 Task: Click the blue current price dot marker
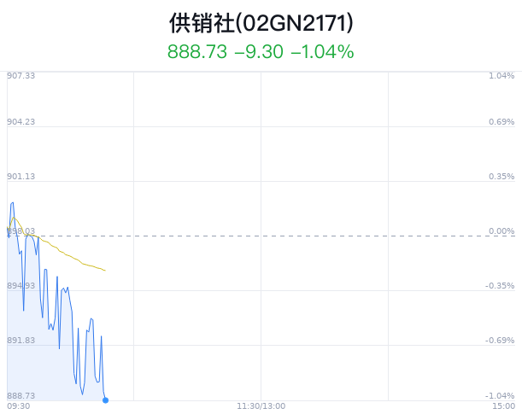point(106,400)
